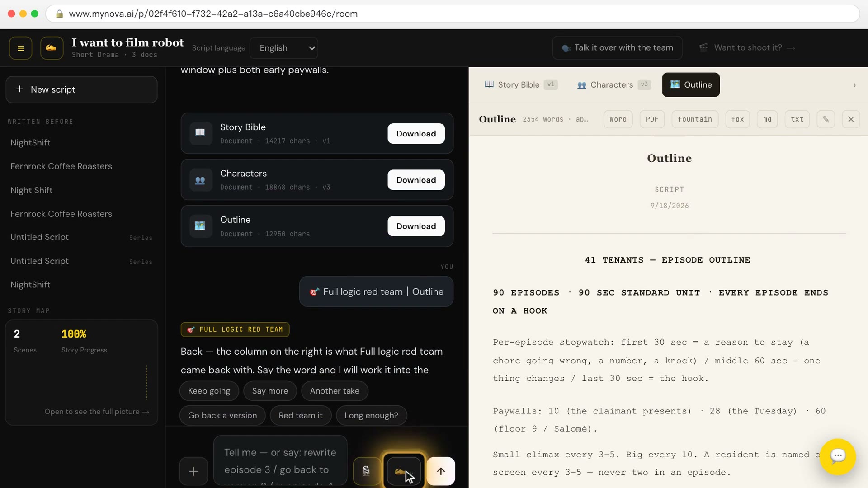The height and width of the screenshot is (488, 868).
Task: Click the glowing Nova assistant button
Action: click(x=404, y=471)
